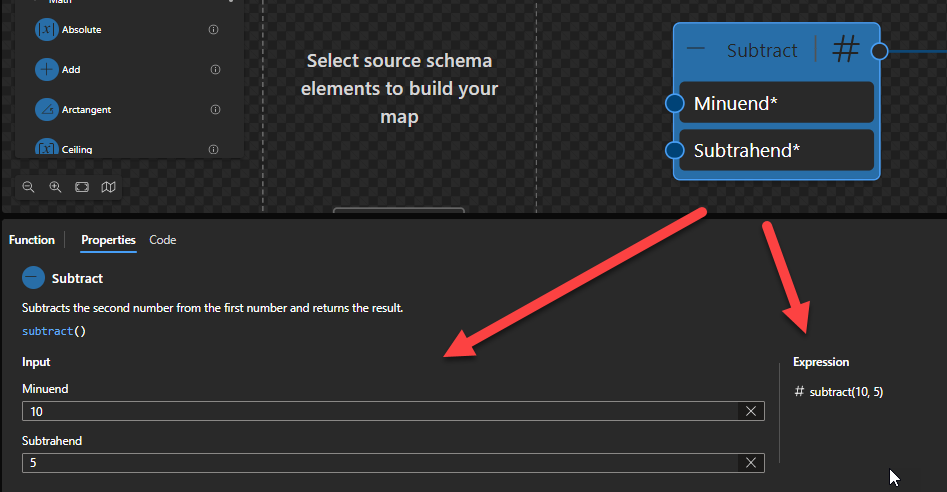The image size is (947, 492).
Task: Open the Properties tab
Action: 108,240
